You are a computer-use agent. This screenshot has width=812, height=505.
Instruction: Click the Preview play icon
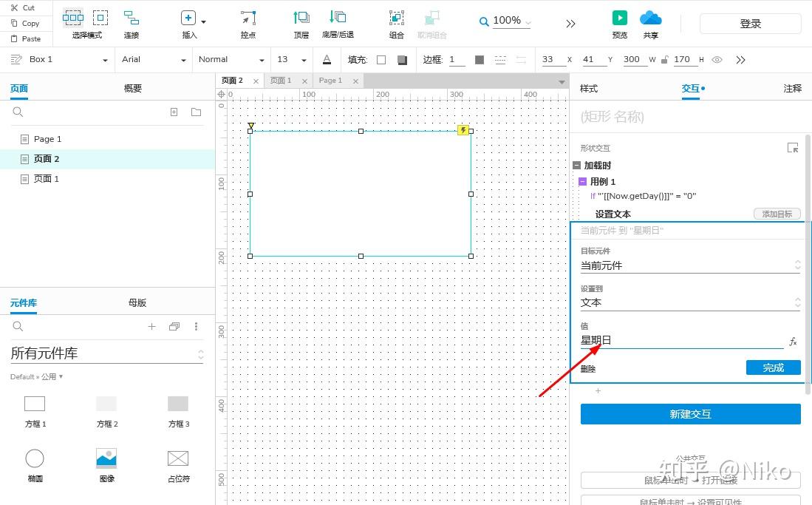(619, 18)
